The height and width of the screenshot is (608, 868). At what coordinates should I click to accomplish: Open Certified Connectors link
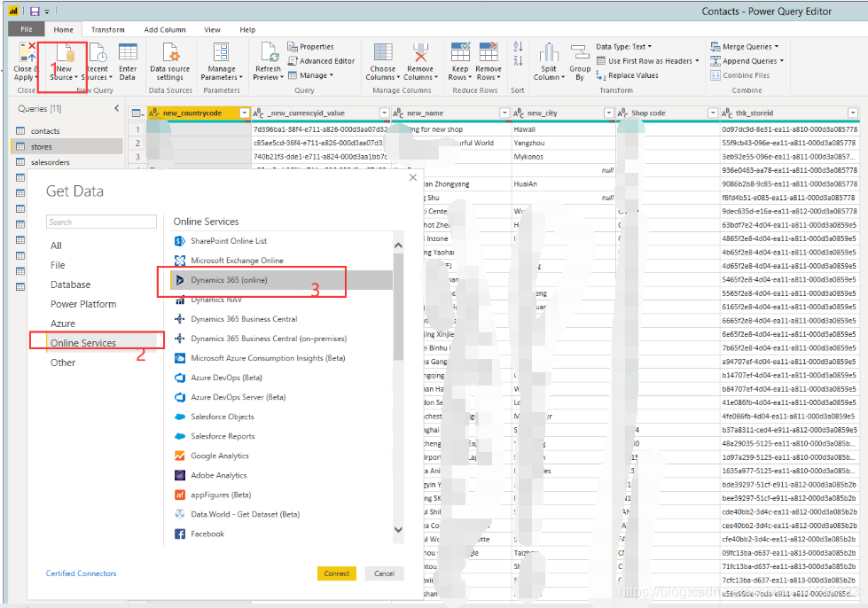click(81, 573)
